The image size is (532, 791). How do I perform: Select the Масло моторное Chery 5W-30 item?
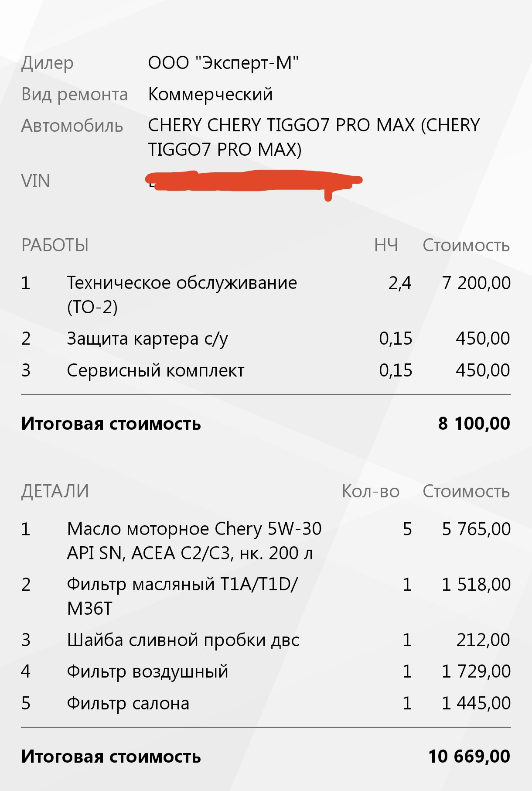[x=194, y=541]
